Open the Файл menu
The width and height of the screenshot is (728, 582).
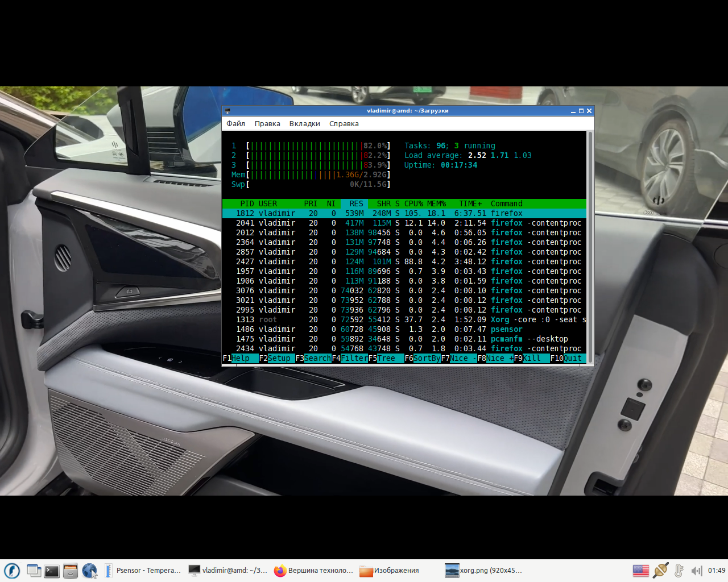pos(236,123)
